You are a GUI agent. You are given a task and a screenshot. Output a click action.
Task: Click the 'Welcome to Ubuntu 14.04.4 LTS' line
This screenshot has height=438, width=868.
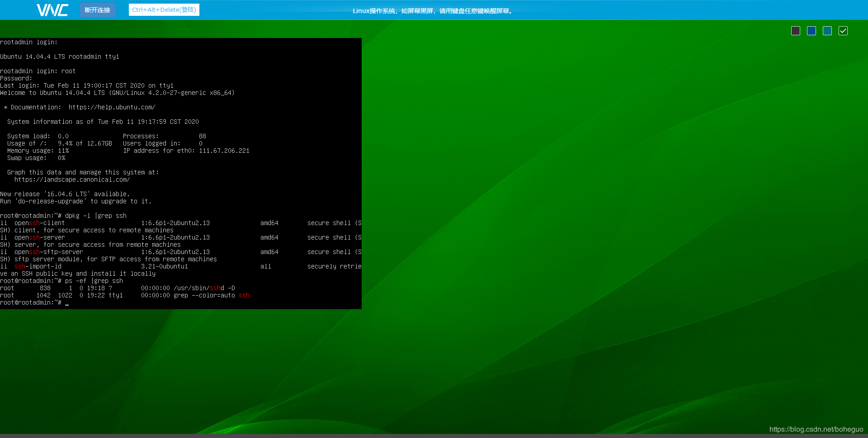(x=118, y=93)
